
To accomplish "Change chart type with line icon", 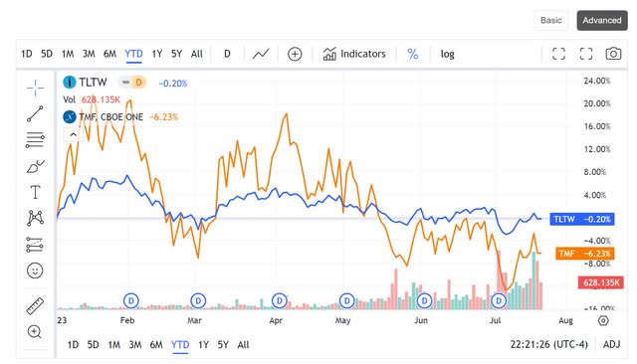I will click(261, 54).
